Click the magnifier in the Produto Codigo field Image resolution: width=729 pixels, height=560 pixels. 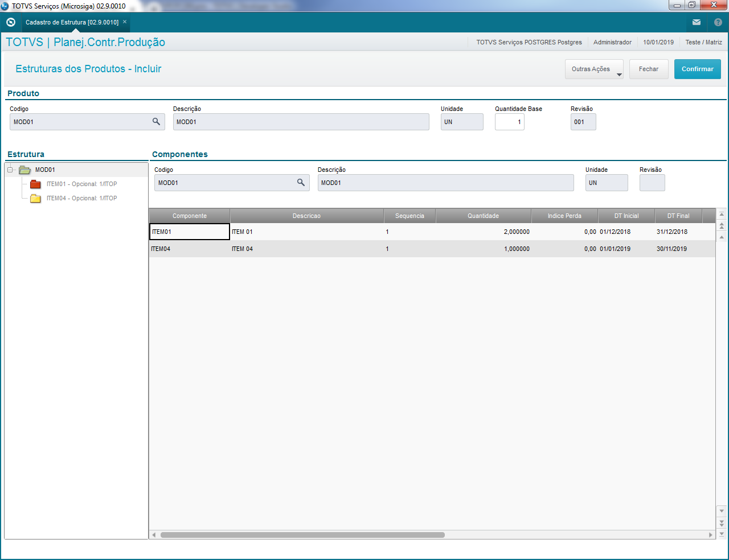pyautogui.click(x=156, y=122)
